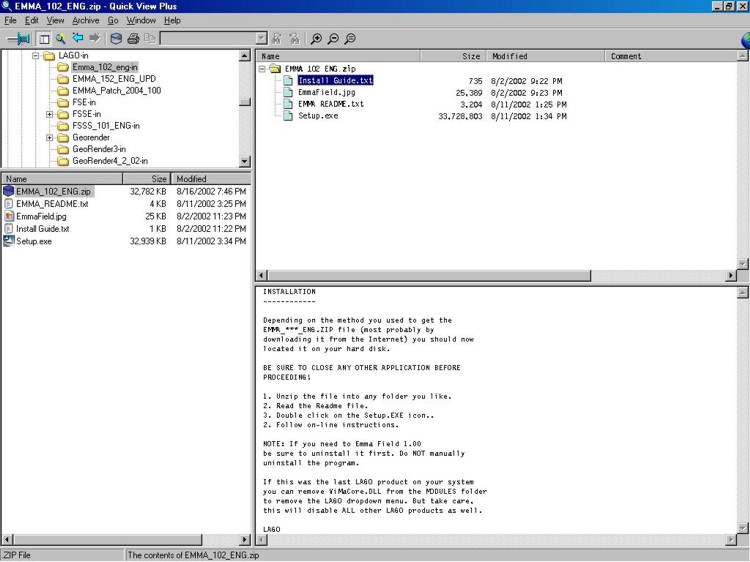This screenshot has width=750, height=562.
Task: Click the zoom reset magnifier icon
Action: tap(350, 39)
